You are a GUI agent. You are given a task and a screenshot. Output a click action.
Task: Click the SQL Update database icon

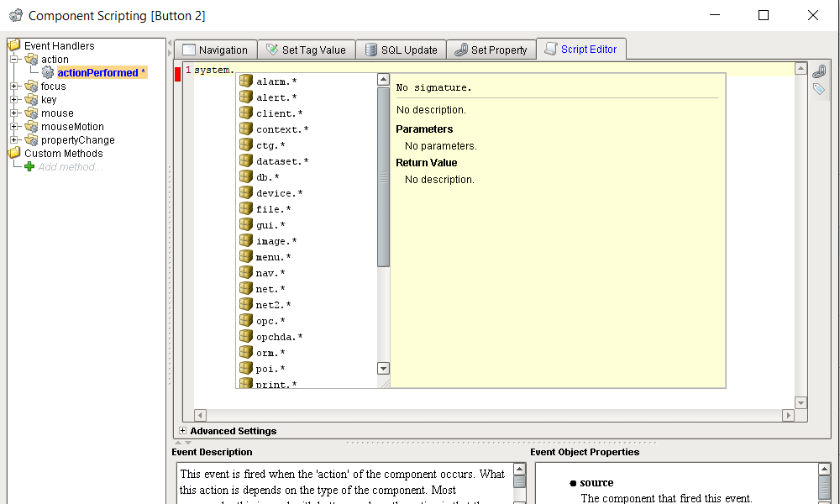370,50
